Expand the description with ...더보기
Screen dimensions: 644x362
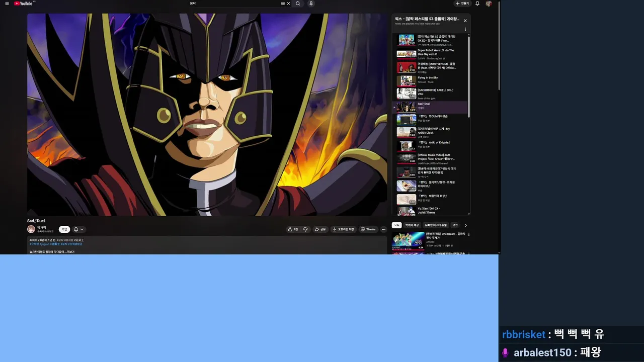point(69,252)
